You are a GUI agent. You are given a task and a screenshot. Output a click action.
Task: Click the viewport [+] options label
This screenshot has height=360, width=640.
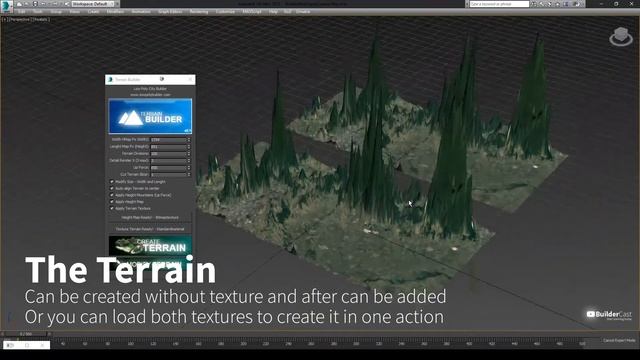pos(4,19)
